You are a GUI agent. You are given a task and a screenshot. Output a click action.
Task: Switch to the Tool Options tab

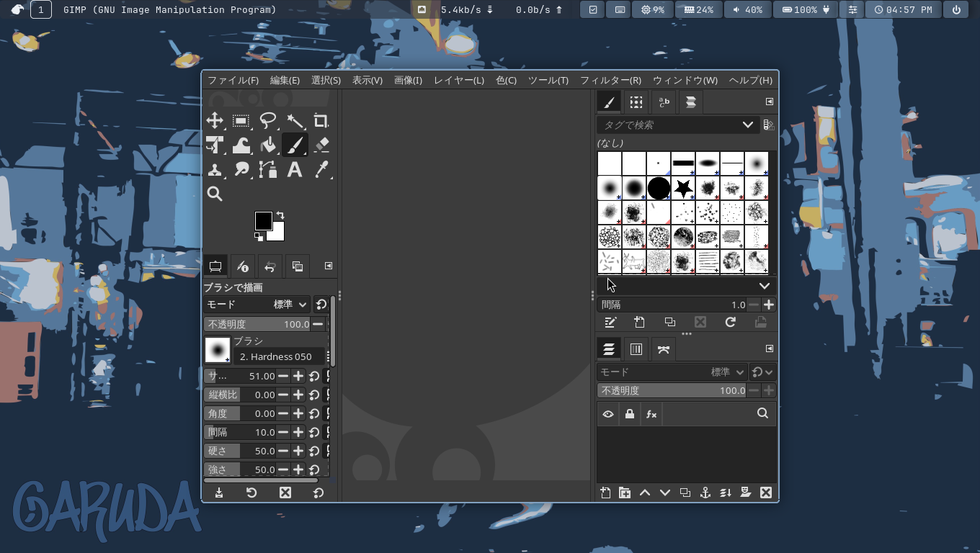click(x=215, y=266)
